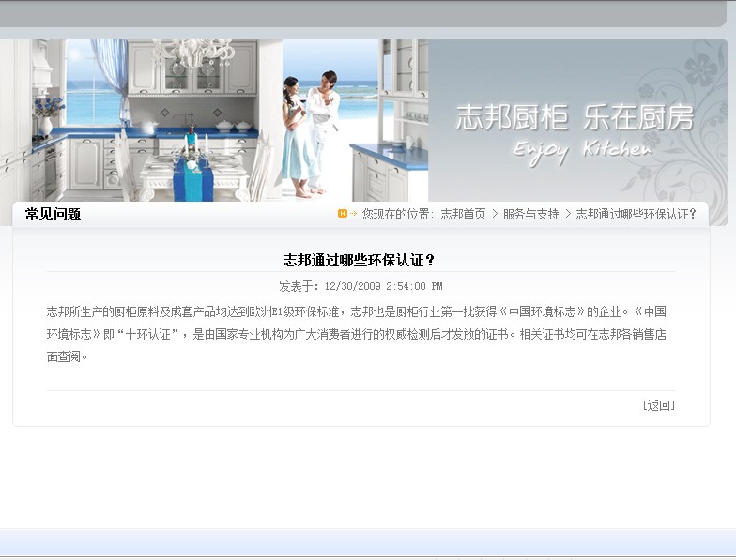This screenshot has height=560, width=736.
Task: Open the 志邦首页 breadcrumb link
Action: pyautogui.click(x=463, y=214)
